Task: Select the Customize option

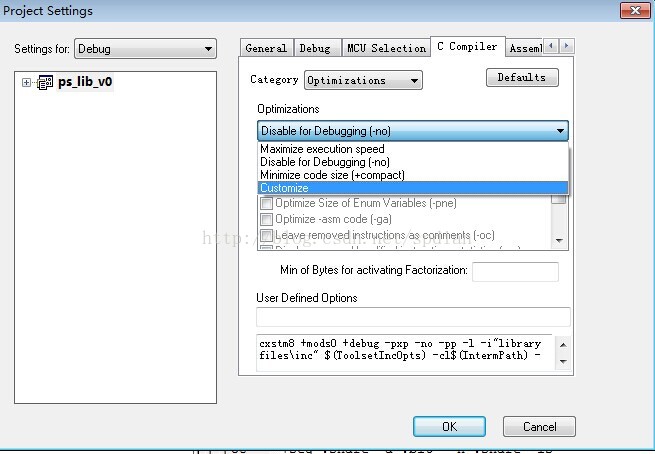Action: coord(413,188)
